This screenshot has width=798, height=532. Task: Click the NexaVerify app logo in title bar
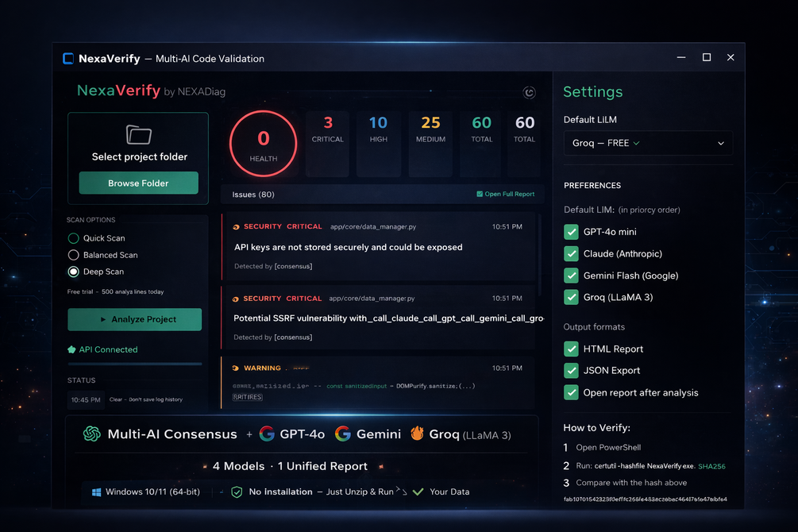68,59
